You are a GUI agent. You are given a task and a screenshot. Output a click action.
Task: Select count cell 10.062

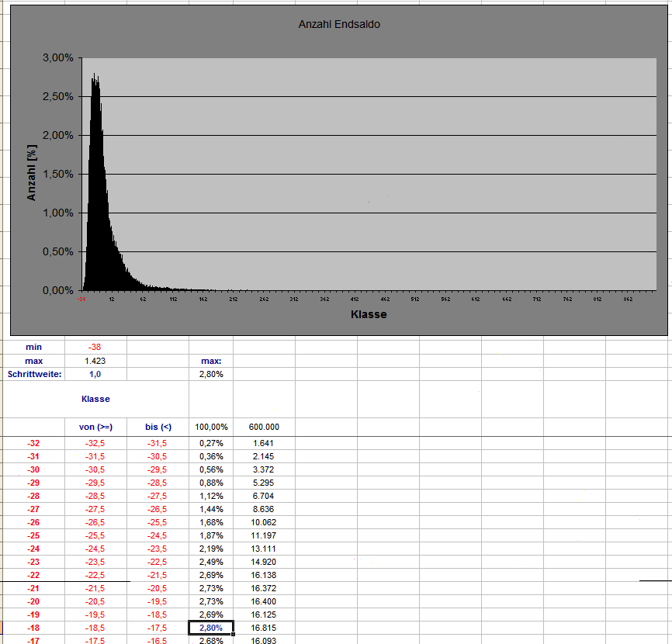(264, 522)
